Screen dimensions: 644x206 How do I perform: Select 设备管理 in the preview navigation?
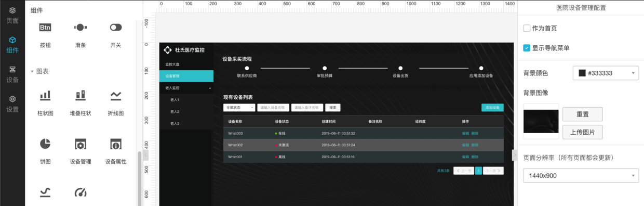(186, 76)
